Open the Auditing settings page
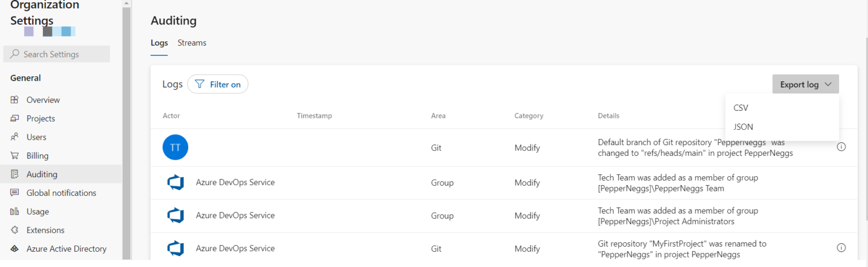 click(x=42, y=174)
